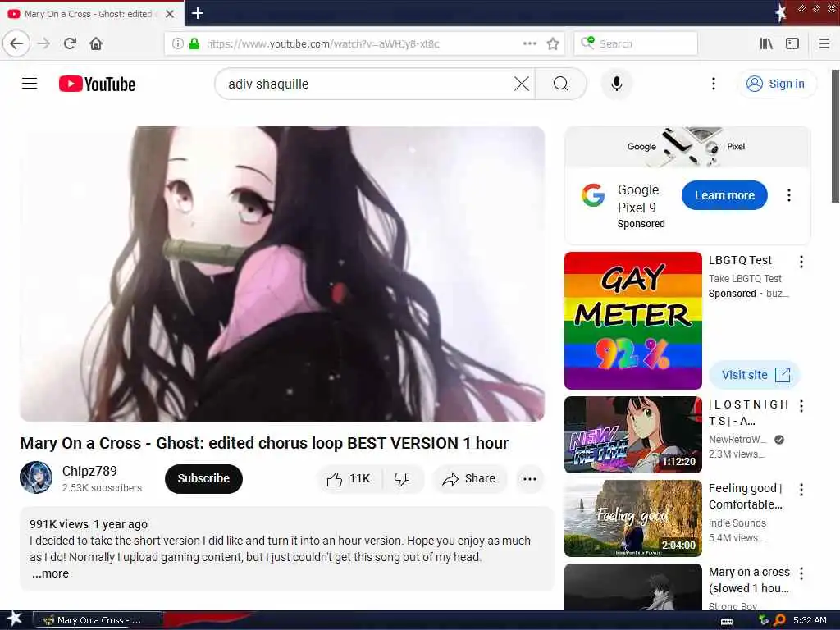
Task: Open the Firefox hamburger menu
Action: (x=824, y=43)
